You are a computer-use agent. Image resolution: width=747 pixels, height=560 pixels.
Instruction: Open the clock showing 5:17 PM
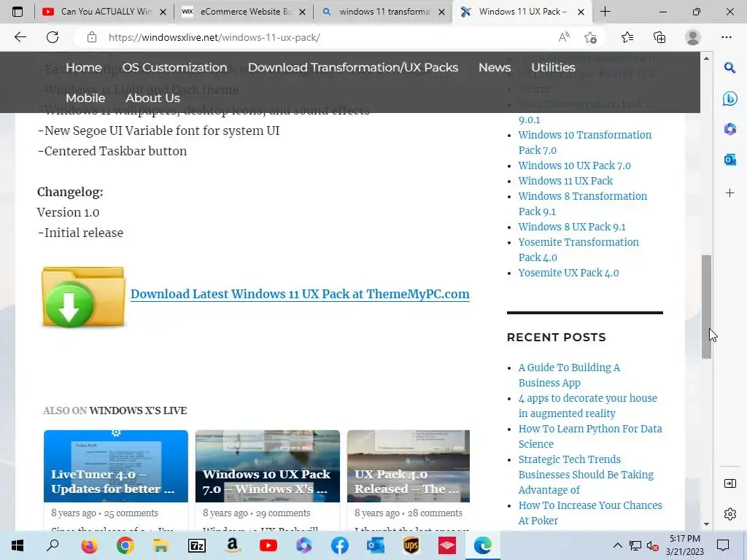click(x=684, y=545)
